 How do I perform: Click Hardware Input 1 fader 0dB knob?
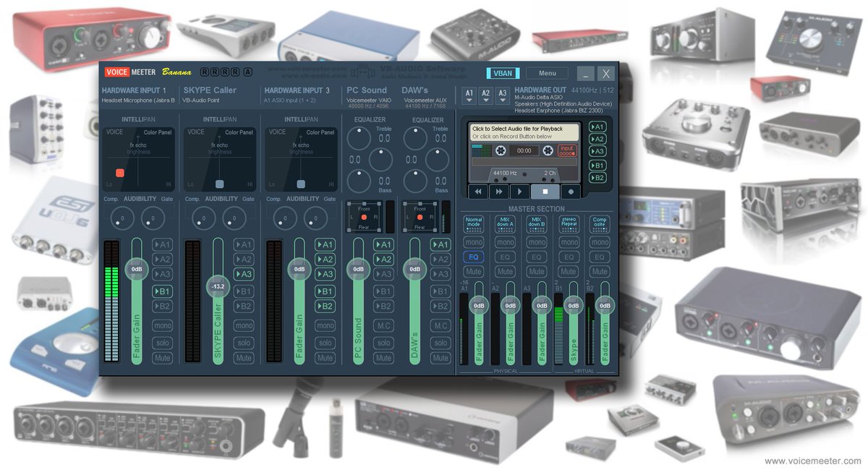point(136,269)
